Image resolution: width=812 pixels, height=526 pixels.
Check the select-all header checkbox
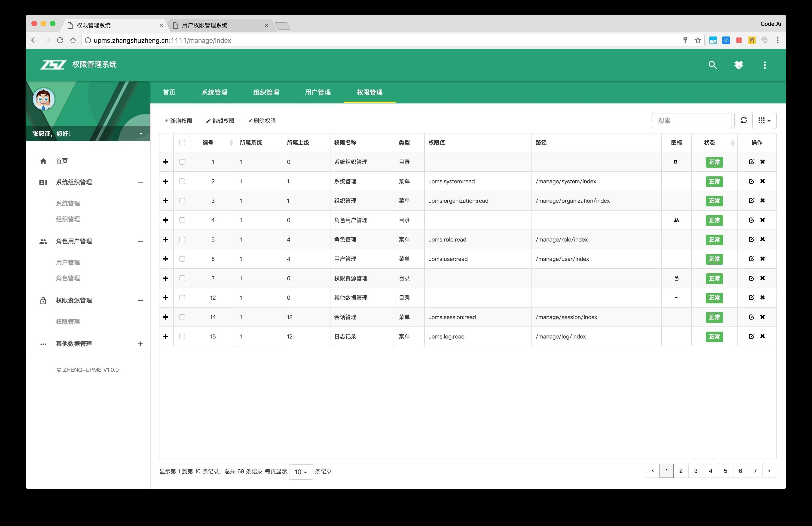182,142
